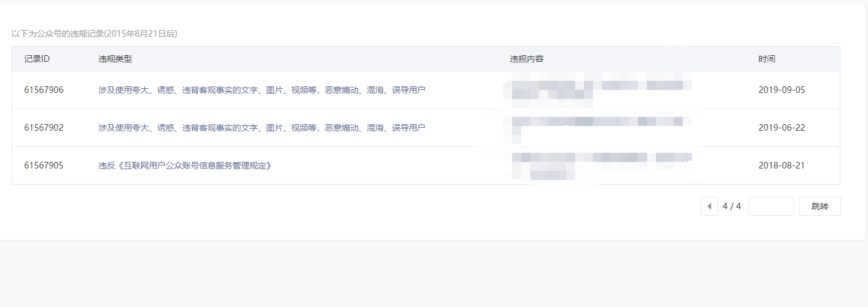Click the date 2018-08-21
Image resolution: width=868 pixels, height=307 pixels.
(782, 165)
